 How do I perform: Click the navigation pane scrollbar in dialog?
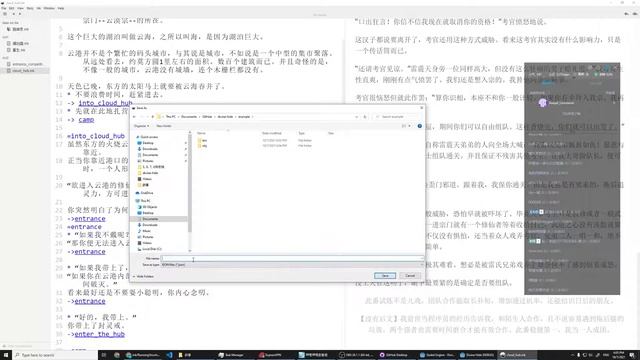[190, 182]
